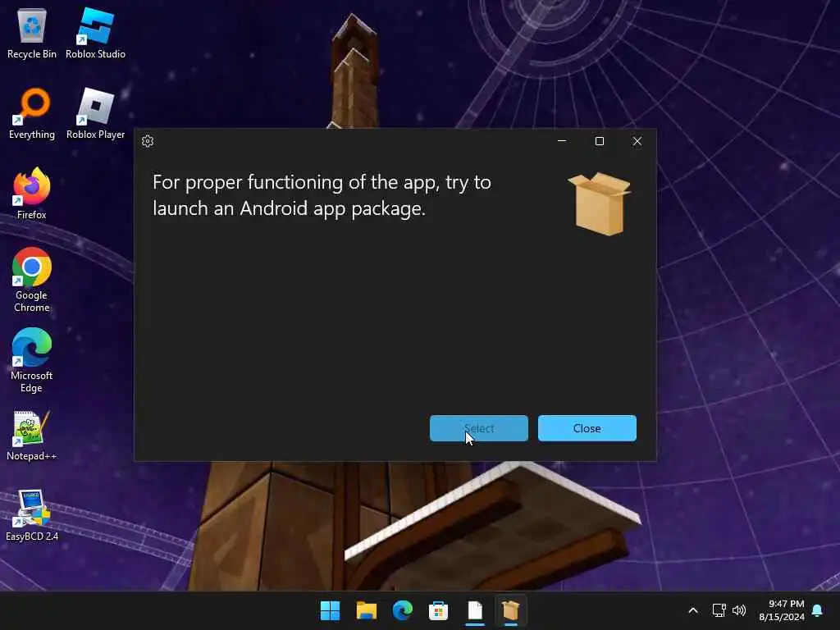Screen dimensions: 840x630
Task: Open File Explorer from the taskbar
Action: pyautogui.click(x=367, y=610)
